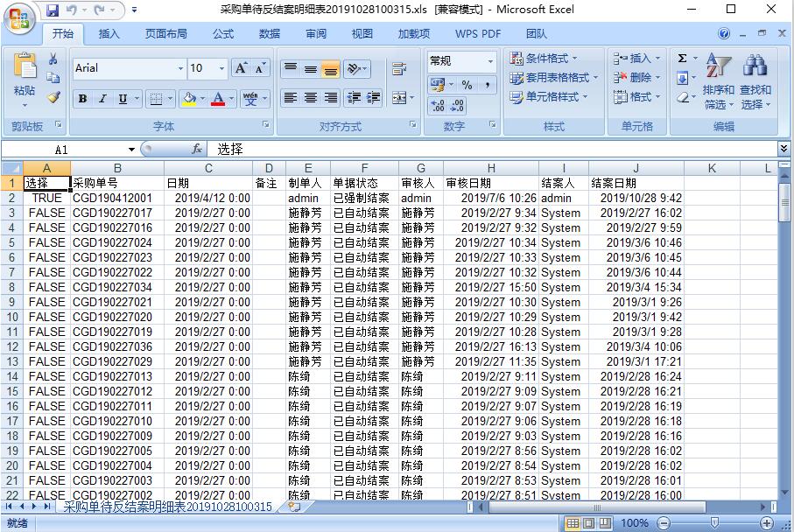Click the AutoSum sigma icon
The image size is (794, 532).
683,59
